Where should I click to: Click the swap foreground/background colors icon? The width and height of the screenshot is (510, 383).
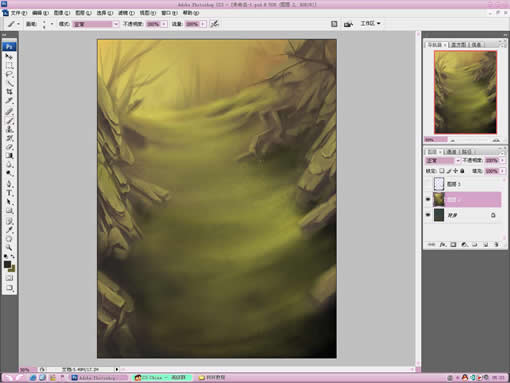(13, 256)
